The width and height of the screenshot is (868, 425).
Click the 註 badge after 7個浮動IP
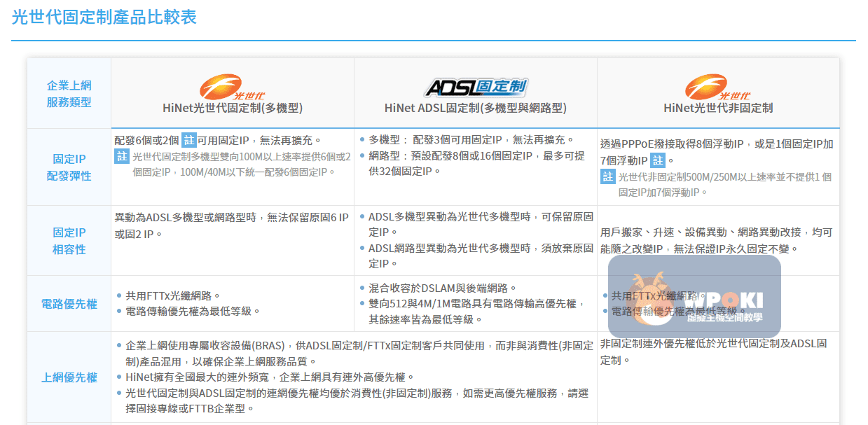pos(657,160)
